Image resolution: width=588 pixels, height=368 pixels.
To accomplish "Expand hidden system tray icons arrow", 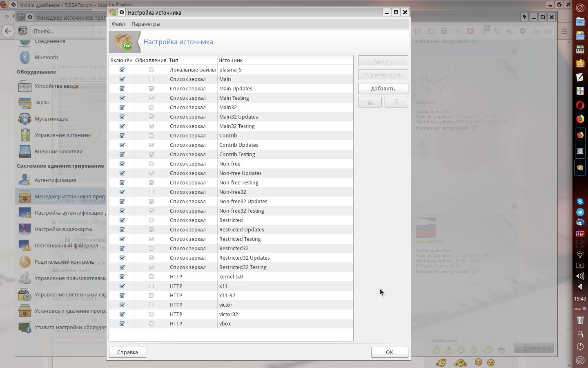I will (x=580, y=286).
